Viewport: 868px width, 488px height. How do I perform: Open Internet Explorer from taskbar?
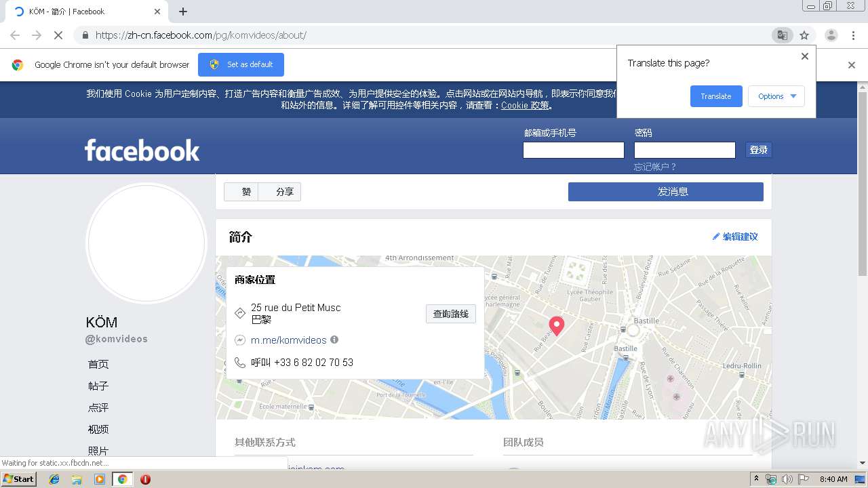tap(54, 479)
